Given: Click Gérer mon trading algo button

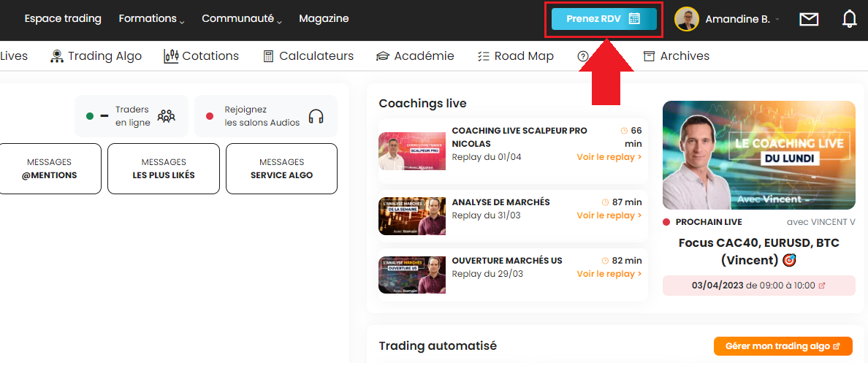Looking at the screenshot, I should (x=783, y=346).
